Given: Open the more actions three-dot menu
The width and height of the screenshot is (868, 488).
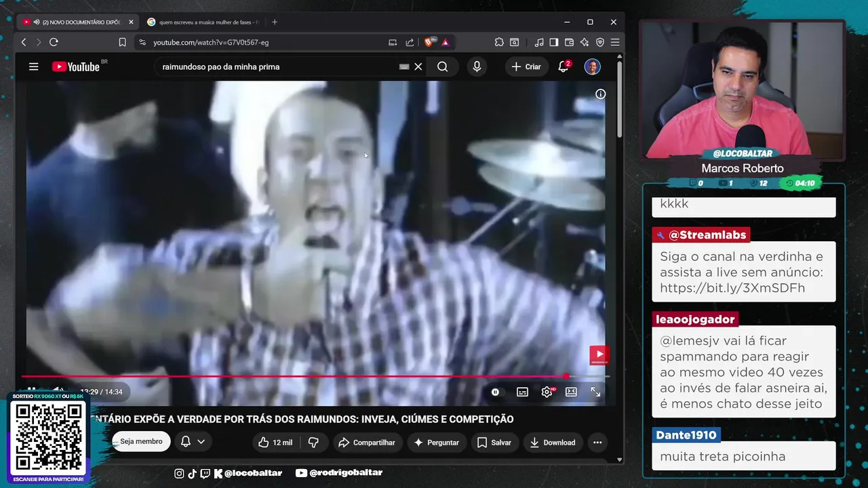Looking at the screenshot, I should [x=597, y=442].
